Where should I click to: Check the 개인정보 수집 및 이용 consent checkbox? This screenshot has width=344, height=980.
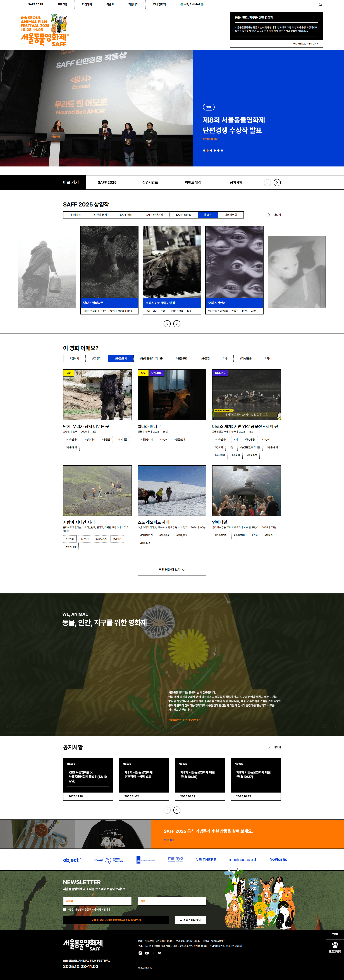click(x=65, y=910)
